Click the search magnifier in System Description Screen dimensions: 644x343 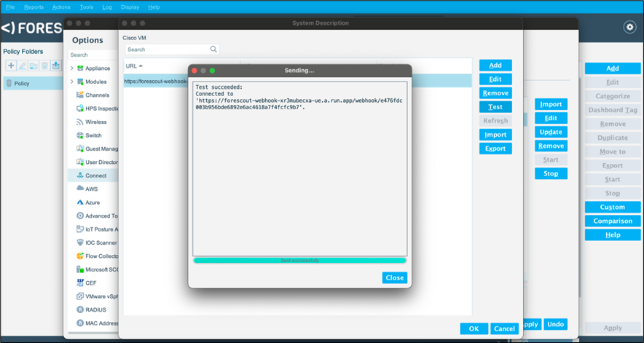tap(213, 50)
